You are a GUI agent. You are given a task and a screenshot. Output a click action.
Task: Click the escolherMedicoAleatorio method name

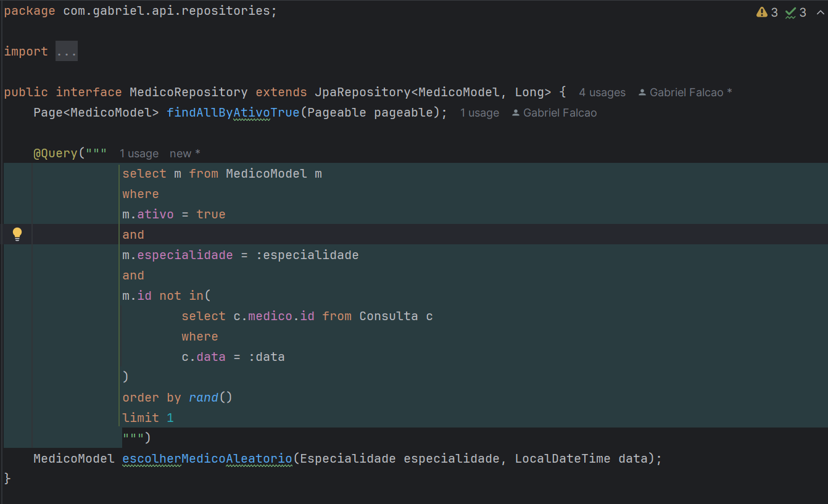207,459
